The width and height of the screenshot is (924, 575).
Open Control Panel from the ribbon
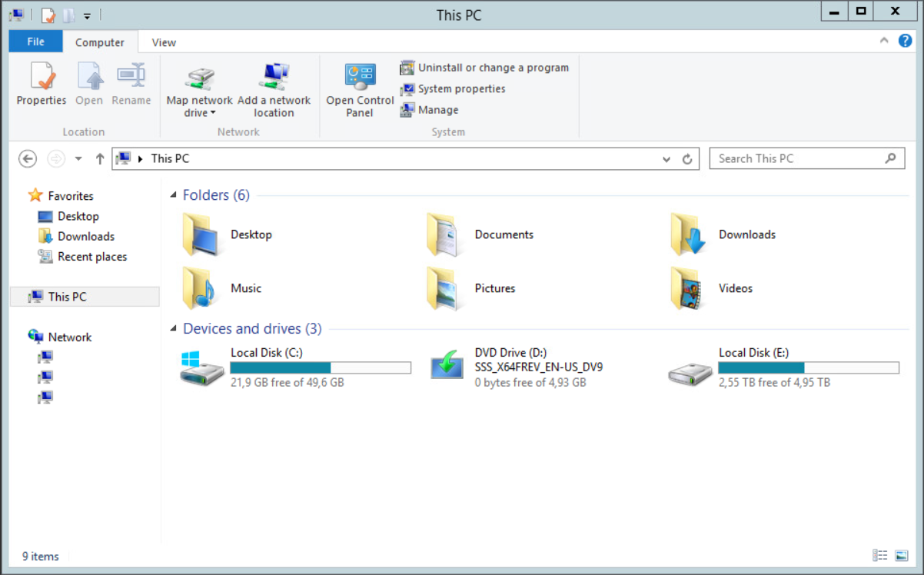[360, 90]
